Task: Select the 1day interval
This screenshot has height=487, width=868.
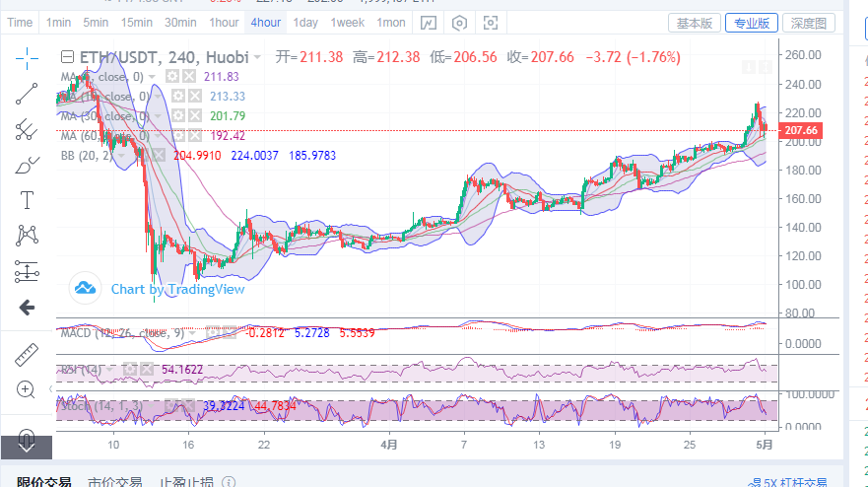Action: click(305, 23)
